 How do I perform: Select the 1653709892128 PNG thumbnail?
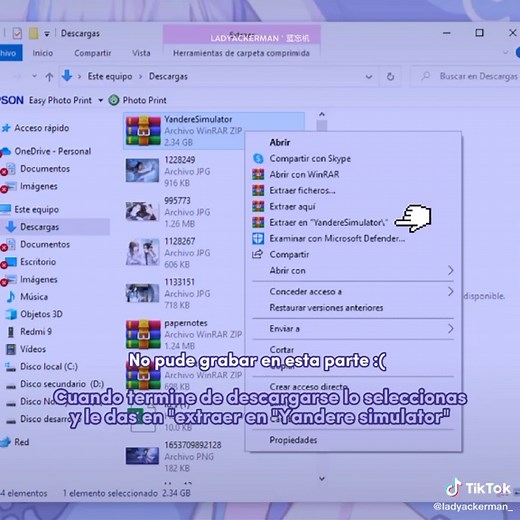point(142,456)
